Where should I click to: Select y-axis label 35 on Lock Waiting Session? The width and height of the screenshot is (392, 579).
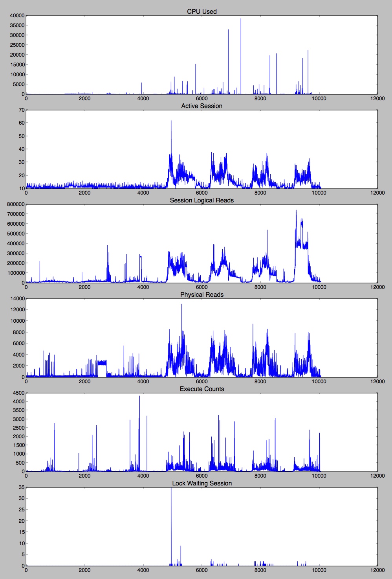[21, 487]
